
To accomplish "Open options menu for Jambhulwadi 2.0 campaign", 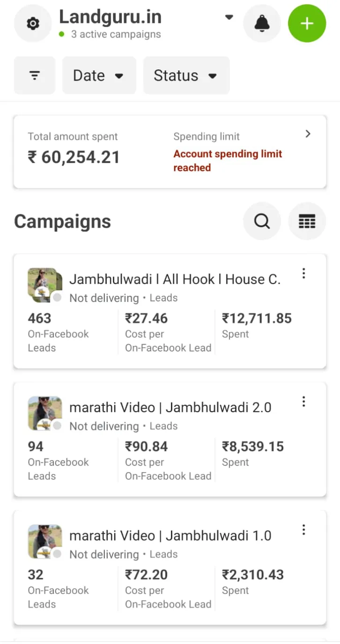I will (303, 401).
